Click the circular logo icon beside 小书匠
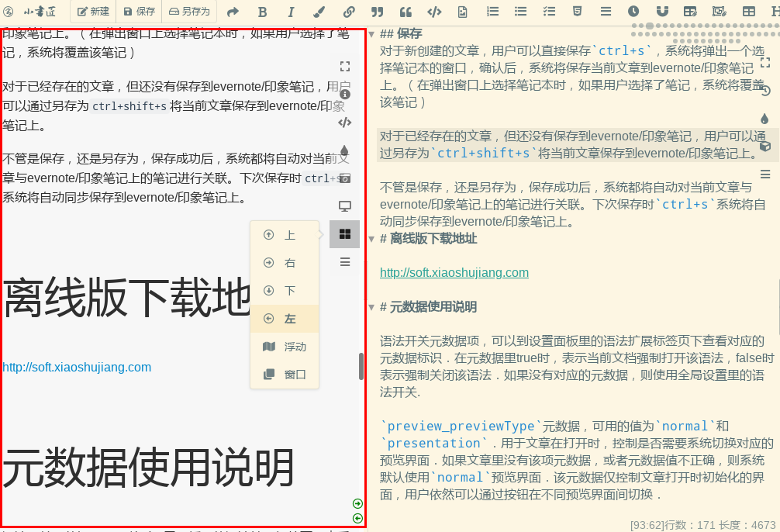Viewport: 780px width, 532px height. [8, 11]
